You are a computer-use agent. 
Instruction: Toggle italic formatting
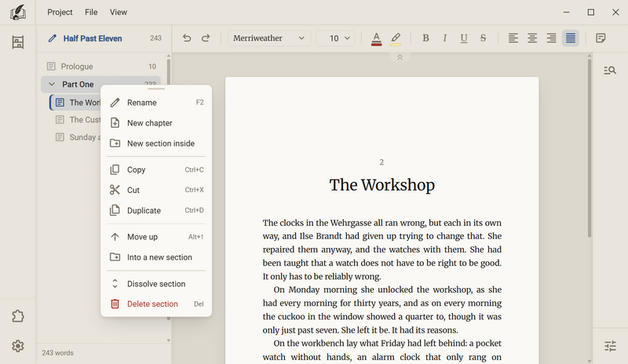click(444, 38)
